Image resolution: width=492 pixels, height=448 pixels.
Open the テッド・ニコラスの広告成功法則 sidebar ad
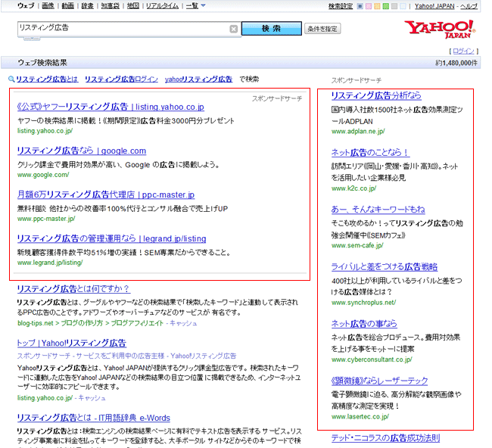[x=385, y=438]
